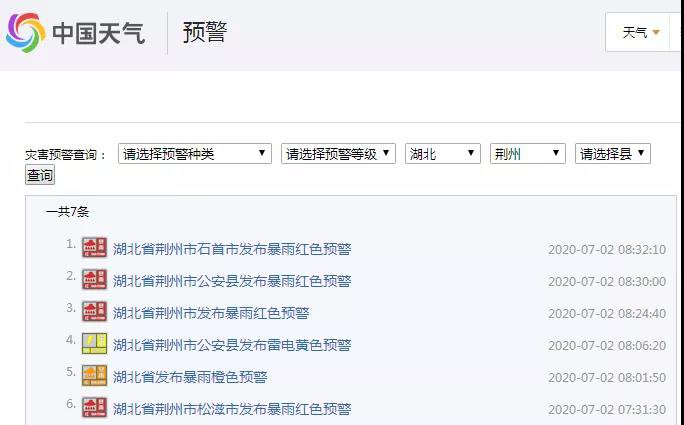Image resolution: width=684 pixels, height=425 pixels.
Task: Click the 一共7条 result count text
Action: coord(68,212)
